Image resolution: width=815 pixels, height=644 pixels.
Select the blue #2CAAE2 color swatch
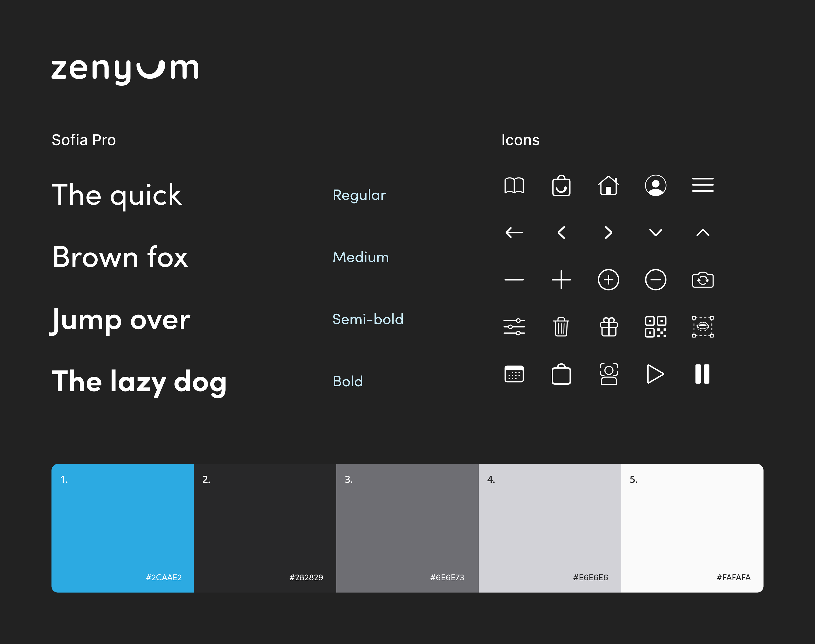[x=123, y=528]
